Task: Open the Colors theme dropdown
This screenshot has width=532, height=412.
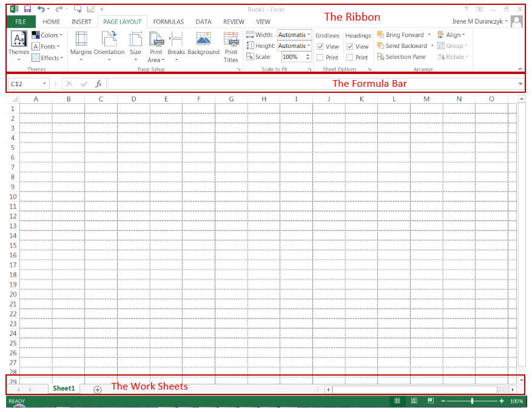Action: tap(47, 35)
